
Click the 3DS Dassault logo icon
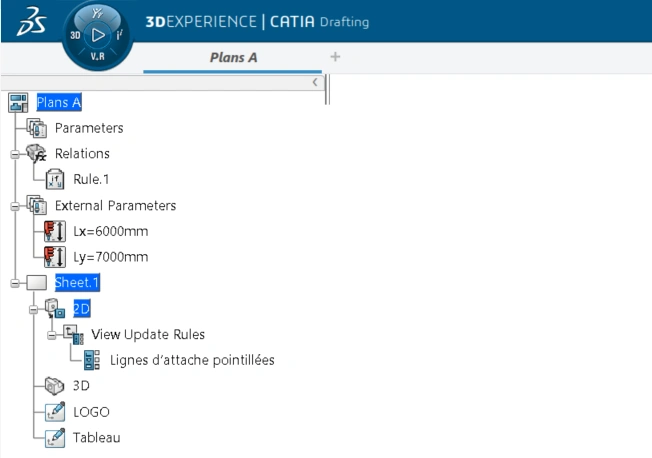point(28,24)
